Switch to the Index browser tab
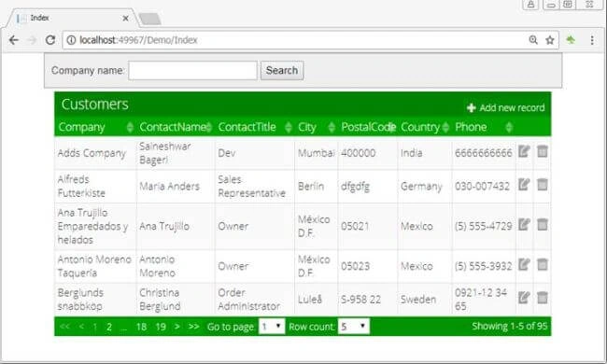The height and width of the screenshot is (364, 607). 70,18
